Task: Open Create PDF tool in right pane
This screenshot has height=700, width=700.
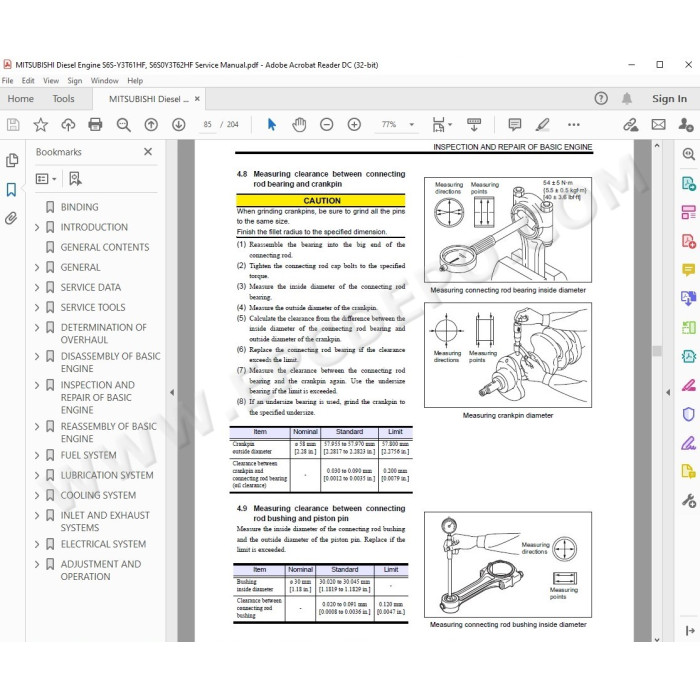Action: coord(688,241)
